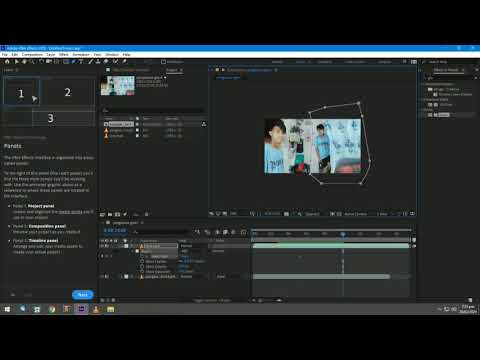Create a new folder in Project panel
The width and height of the screenshot is (480, 360).
tap(110, 214)
